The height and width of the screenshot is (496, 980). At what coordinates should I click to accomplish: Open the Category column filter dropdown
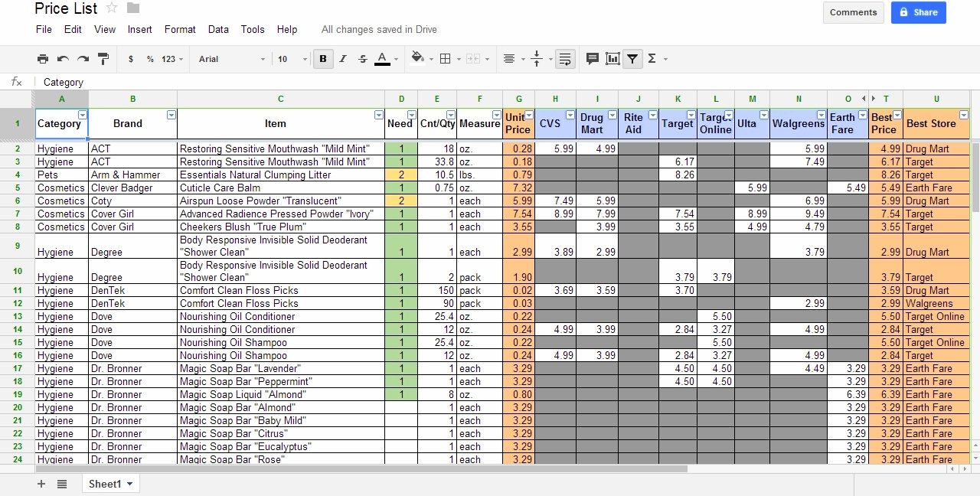pos(83,115)
